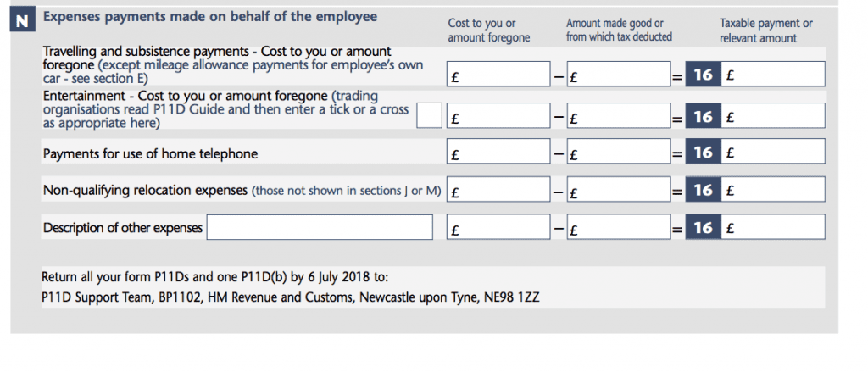Select home telephone amount made good field
868x372 pixels.
pos(618,151)
